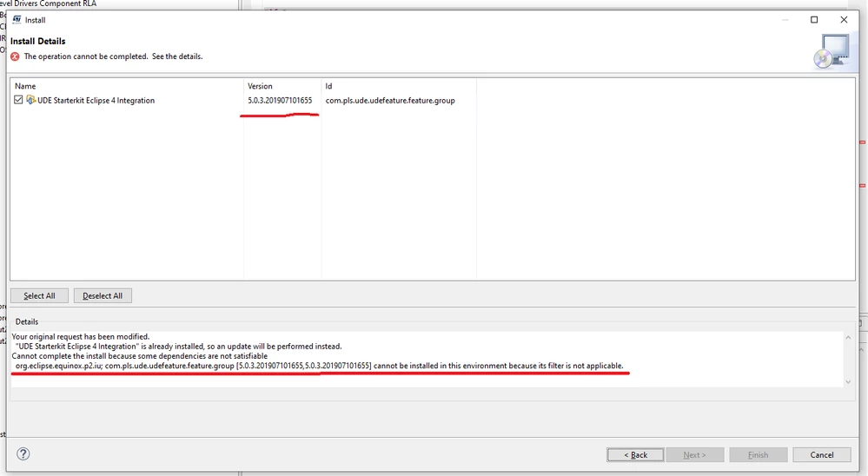Cancel the Install dialog

[x=821, y=455]
